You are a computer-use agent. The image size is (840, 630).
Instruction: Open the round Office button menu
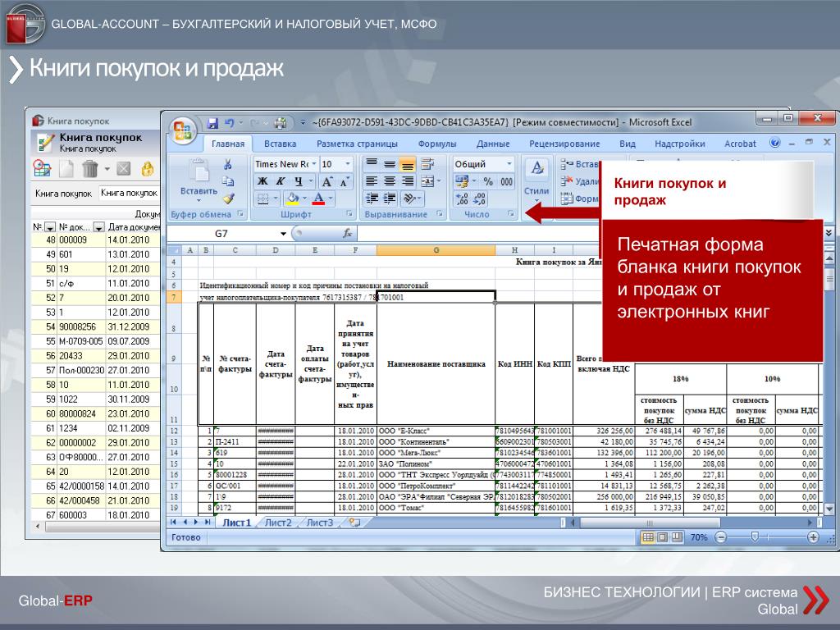[x=182, y=130]
